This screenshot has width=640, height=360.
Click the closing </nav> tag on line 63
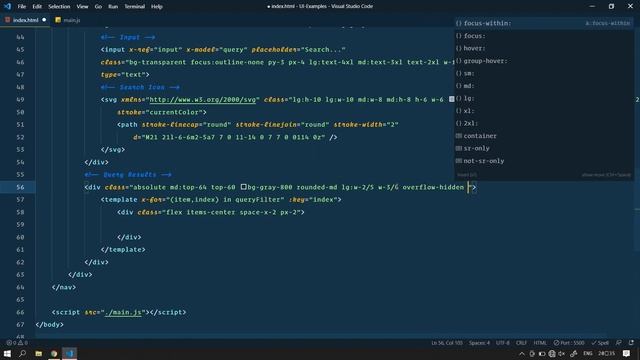tap(64, 287)
